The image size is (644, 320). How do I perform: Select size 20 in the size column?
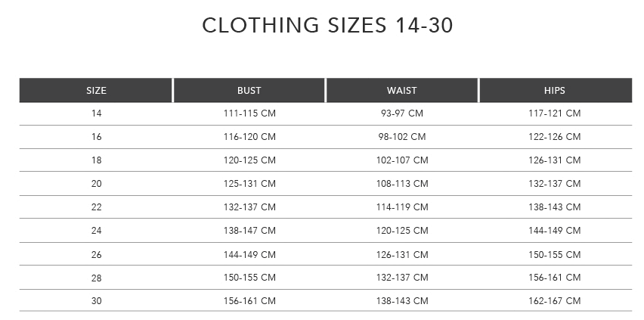pyautogui.click(x=96, y=184)
